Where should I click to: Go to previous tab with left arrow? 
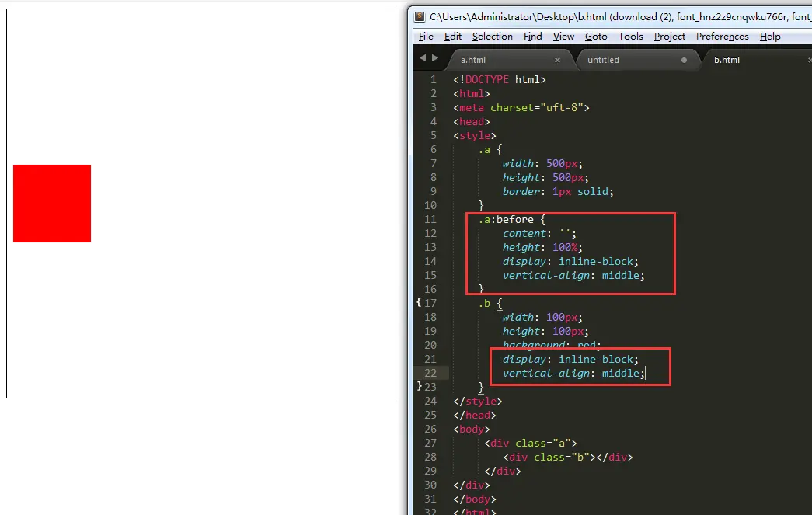click(423, 58)
